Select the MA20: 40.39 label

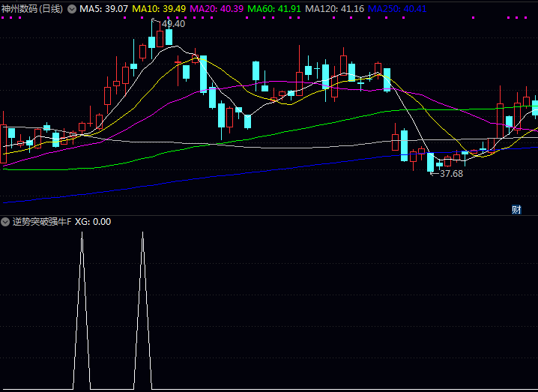point(217,9)
